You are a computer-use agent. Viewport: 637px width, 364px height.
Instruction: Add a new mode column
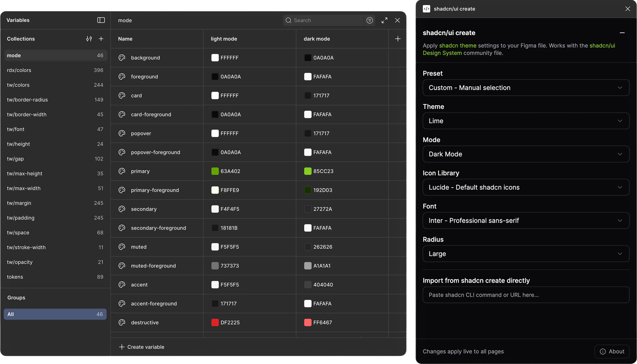[x=398, y=39]
